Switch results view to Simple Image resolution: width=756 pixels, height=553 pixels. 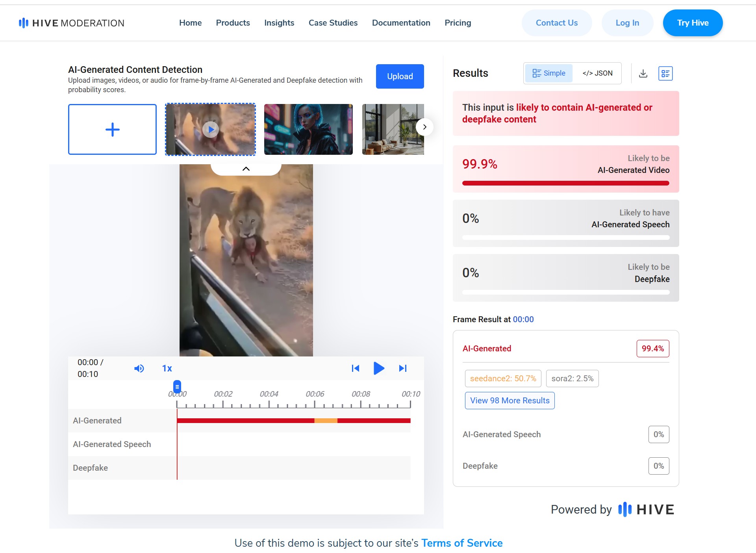[x=548, y=73]
